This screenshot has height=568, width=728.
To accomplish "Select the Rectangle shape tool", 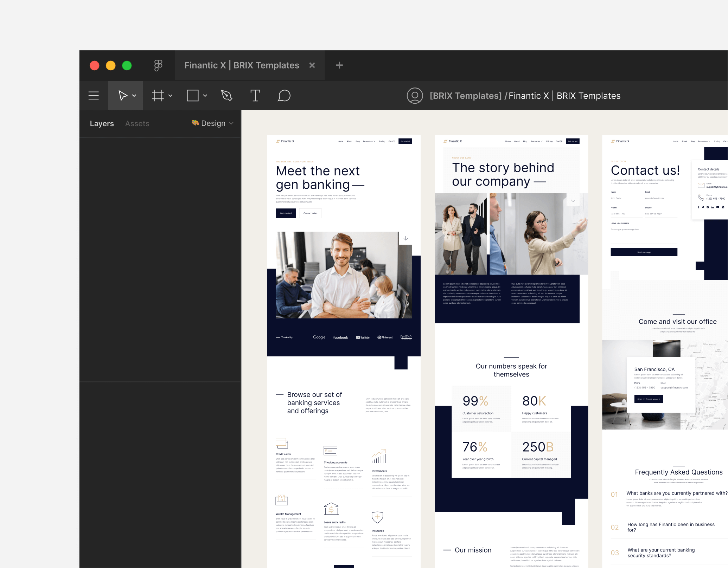I will pyautogui.click(x=193, y=95).
